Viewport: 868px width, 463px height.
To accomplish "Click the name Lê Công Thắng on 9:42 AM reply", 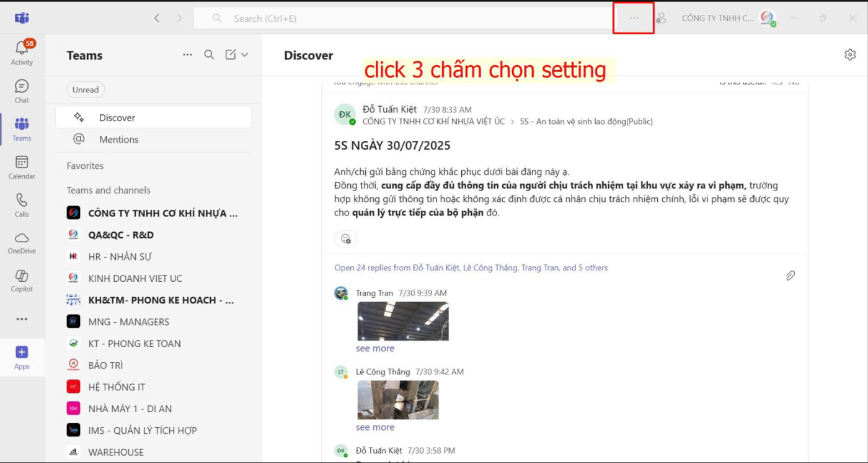I will coord(383,372).
